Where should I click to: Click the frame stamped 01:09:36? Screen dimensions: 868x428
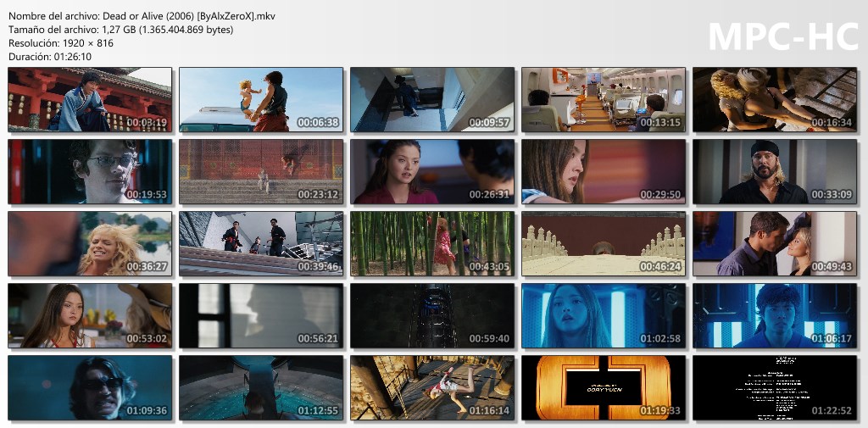point(90,387)
